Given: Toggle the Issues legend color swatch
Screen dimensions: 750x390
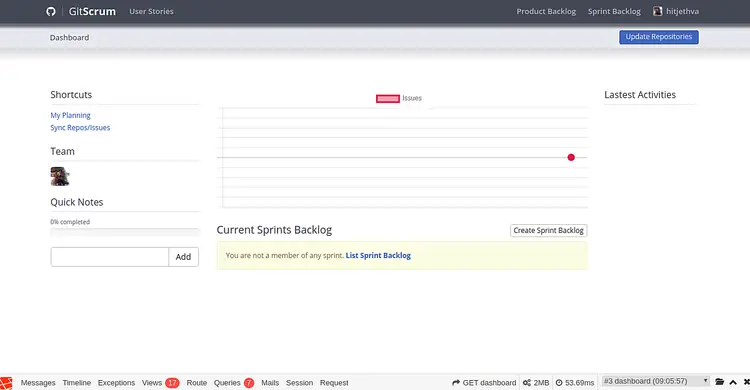Looking at the screenshot, I should click(x=387, y=99).
